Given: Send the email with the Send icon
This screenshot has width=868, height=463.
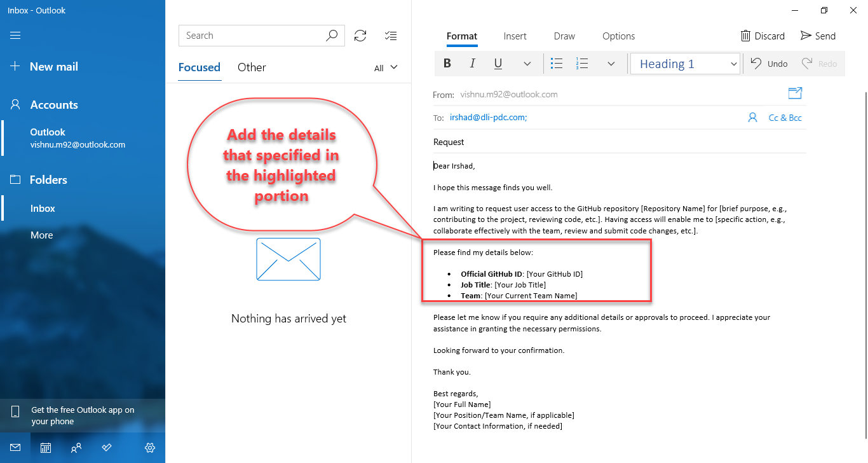Looking at the screenshot, I should coord(818,36).
